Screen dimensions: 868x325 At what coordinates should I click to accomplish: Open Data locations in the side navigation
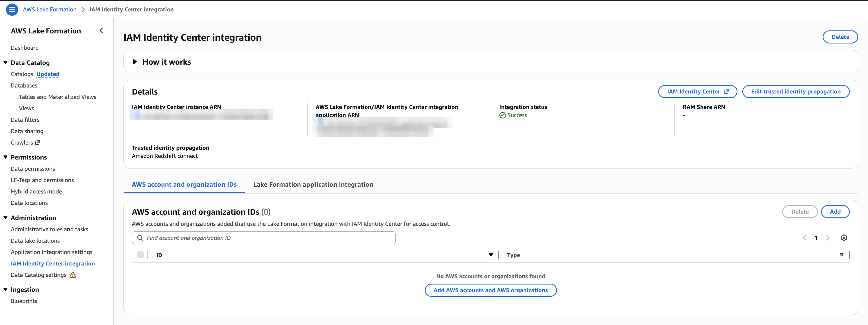tap(29, 203)
